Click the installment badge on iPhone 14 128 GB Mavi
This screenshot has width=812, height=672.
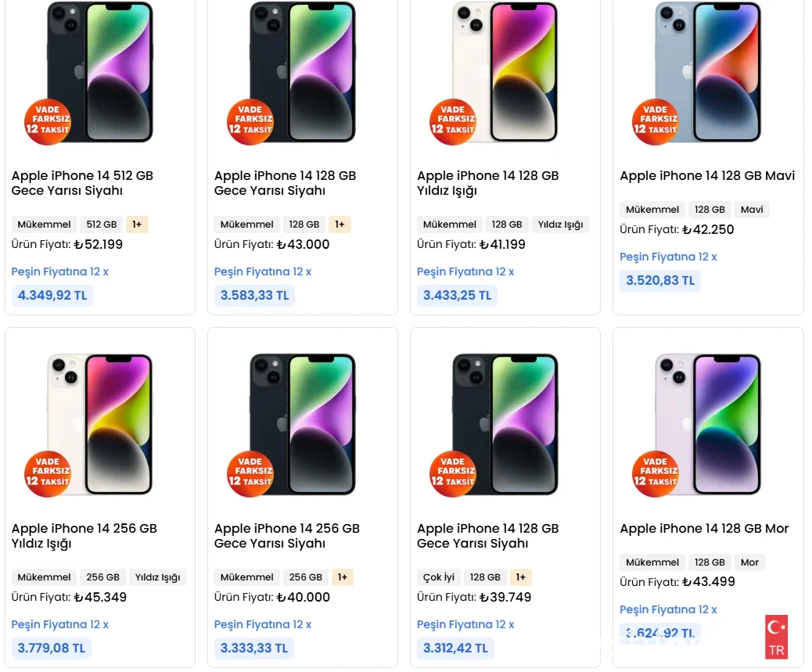click(656, 120)
